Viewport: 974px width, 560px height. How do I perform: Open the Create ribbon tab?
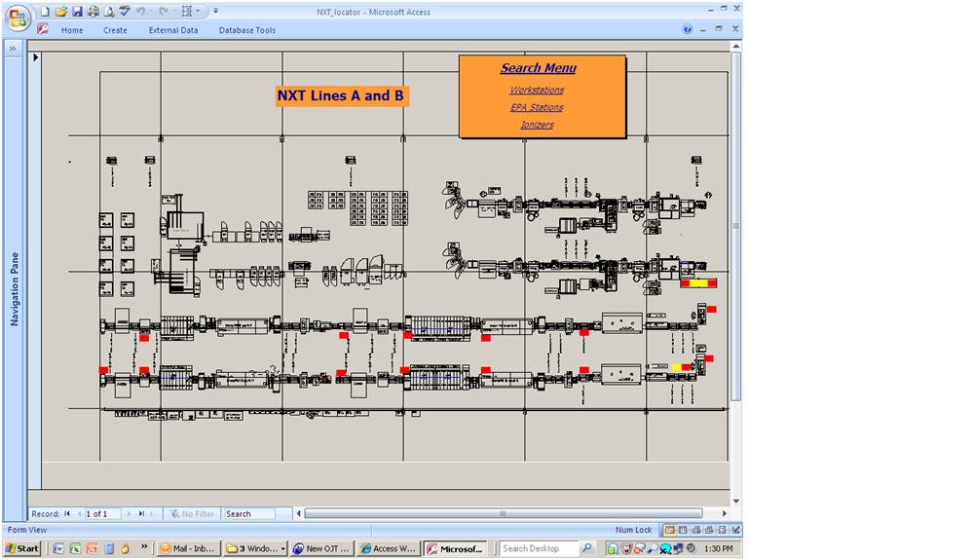coord(116,30)
